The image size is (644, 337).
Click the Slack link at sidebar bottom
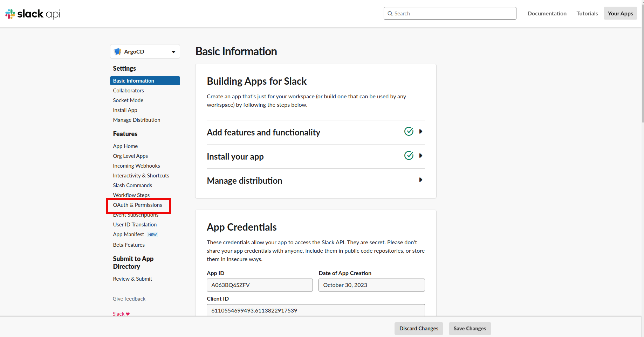point(118,314)
